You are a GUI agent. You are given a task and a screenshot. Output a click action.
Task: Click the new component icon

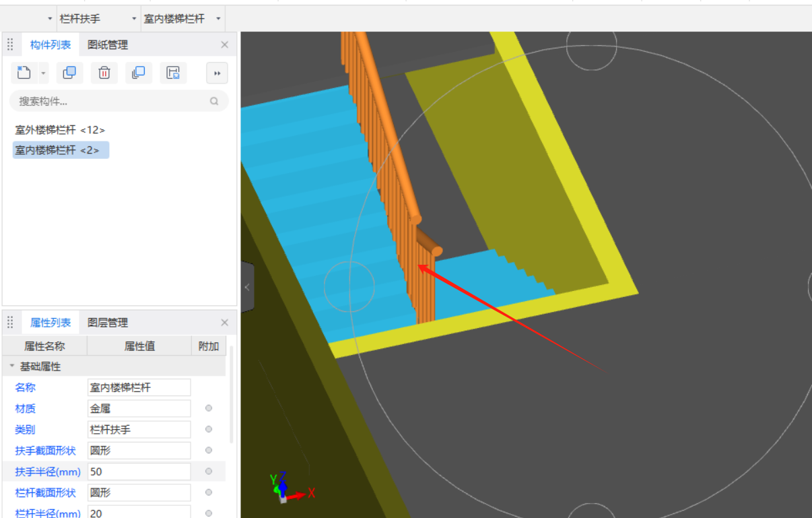click(24, 73)
